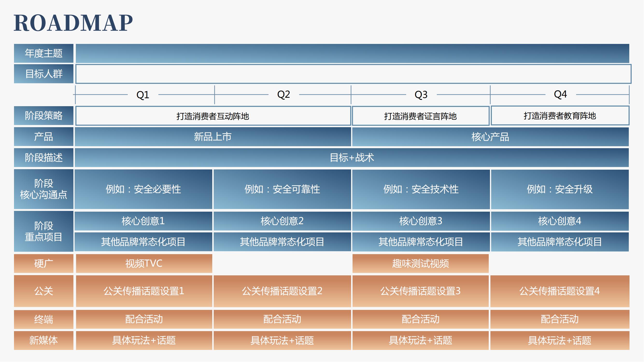Viewport: 644px width, 362px height.
Task: Click the Q2 timeline label
Action: point(283,94)
